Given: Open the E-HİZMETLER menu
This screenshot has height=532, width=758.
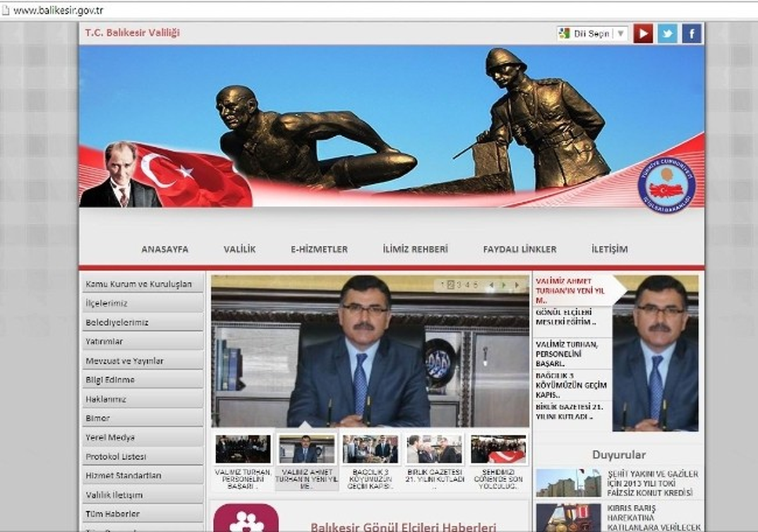Looking at the screenshot, I should pos(319,249).
